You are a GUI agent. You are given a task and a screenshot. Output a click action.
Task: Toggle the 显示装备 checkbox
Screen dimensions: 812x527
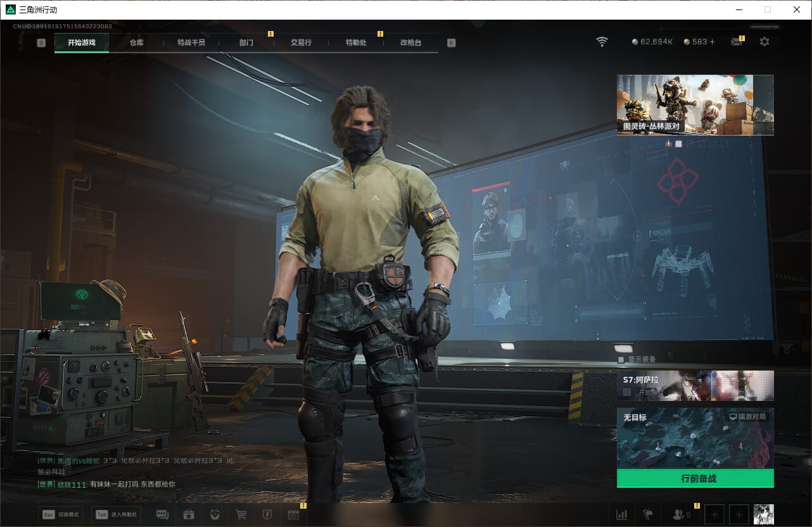[x=621, y=360]
